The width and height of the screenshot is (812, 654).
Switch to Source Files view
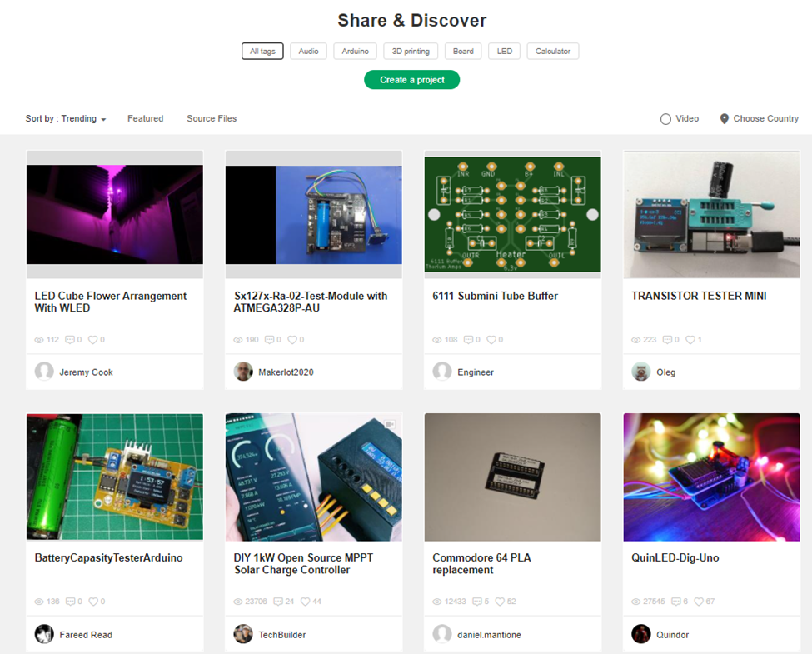click(212, 118)
